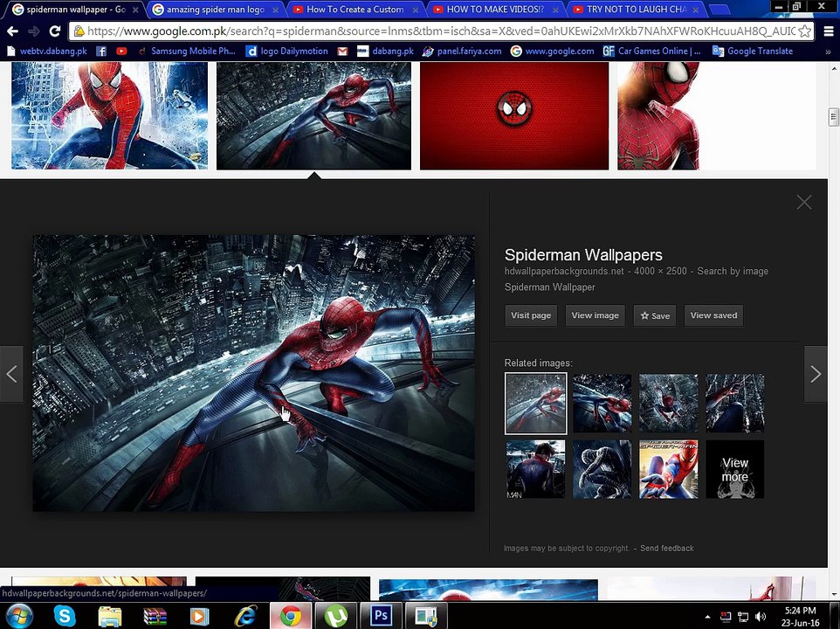Open comic-style Spiderman game cover thumbnail

tap(668, 469)
